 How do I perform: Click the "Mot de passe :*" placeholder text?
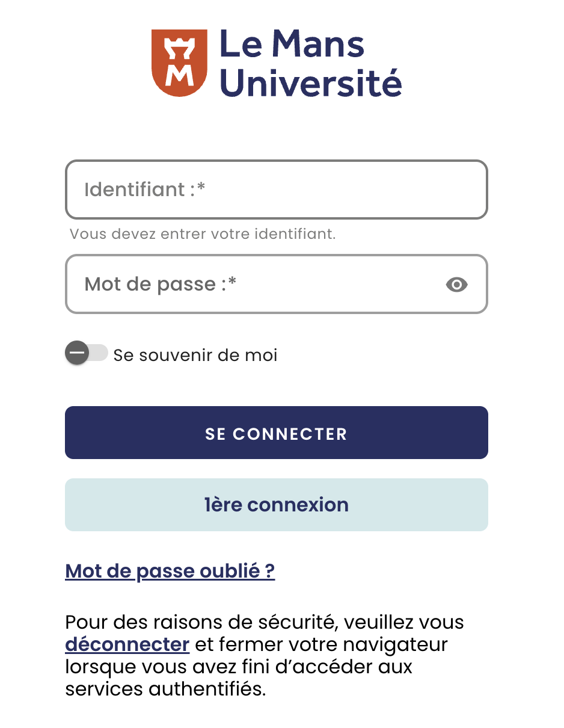[161, 284]
